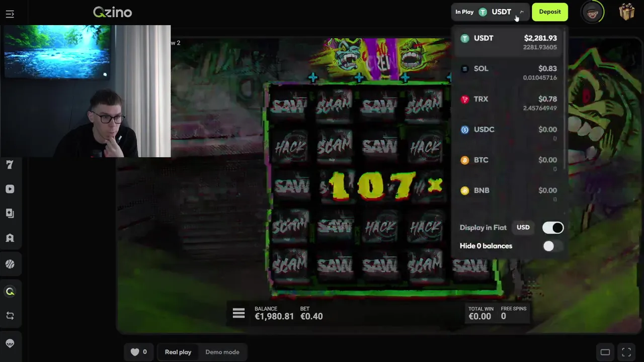Collapse the USDT currency dropdown arrow

pos(522,12)
